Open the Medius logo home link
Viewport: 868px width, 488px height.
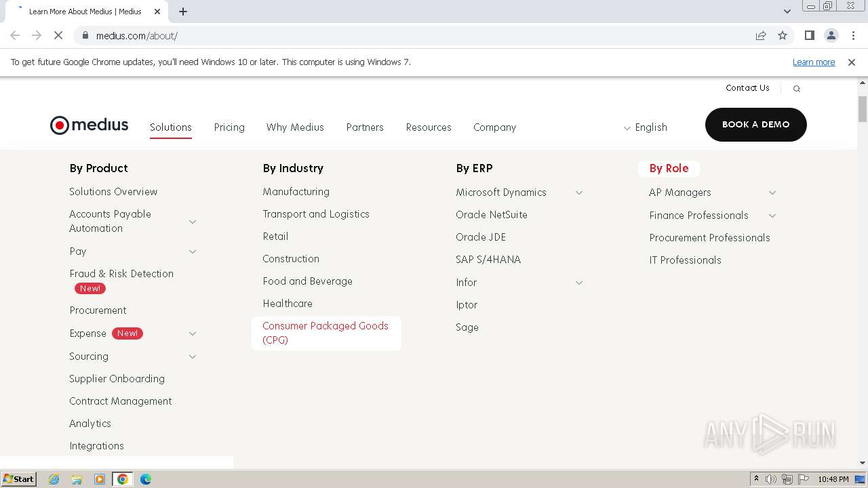click(x=89, y=125)
